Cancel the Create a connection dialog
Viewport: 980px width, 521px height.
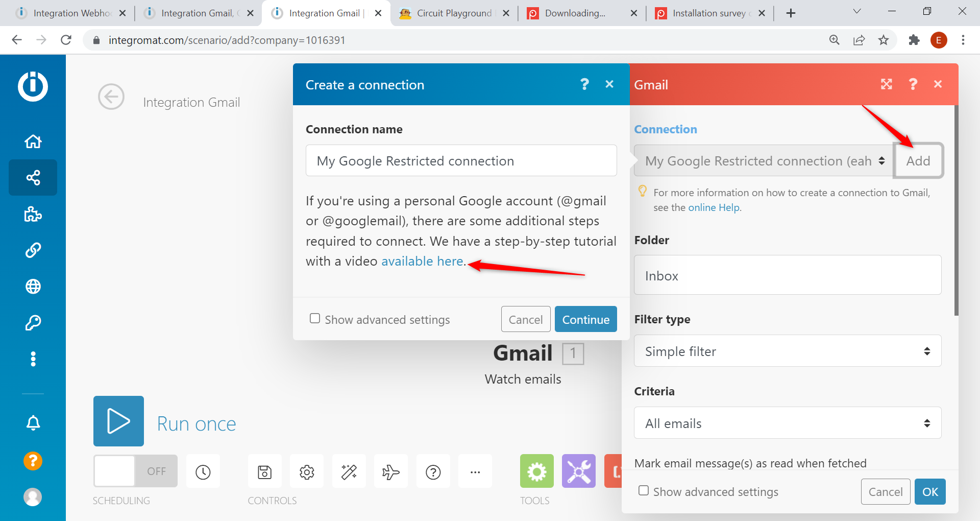pos(526,319)
